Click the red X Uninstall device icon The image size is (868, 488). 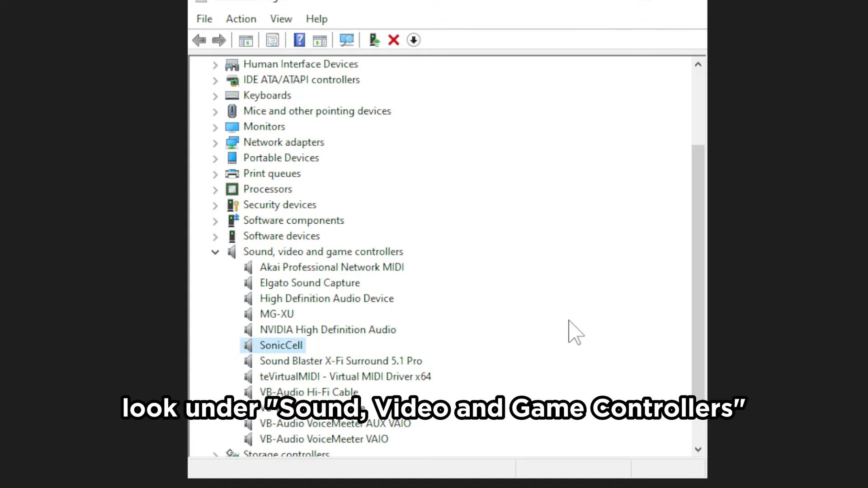(x=394, y=40)
